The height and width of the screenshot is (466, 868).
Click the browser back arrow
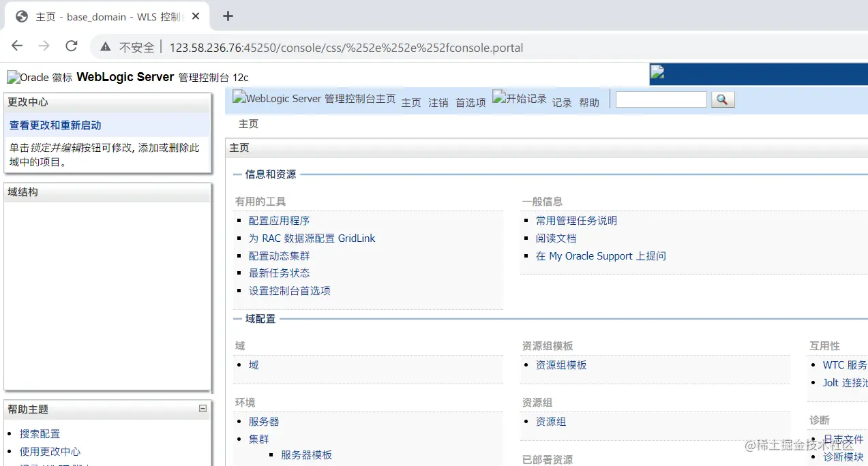(17, 46)
